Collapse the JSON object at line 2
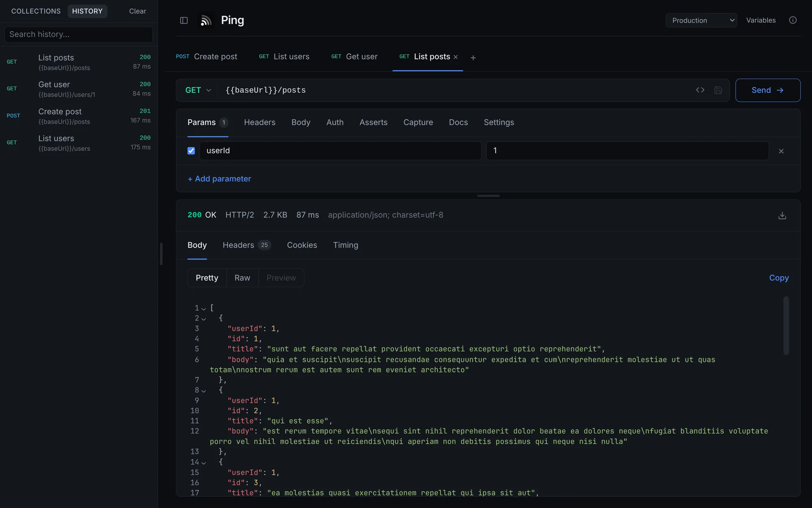The image size is (812, 508). [x=203, y=319]
